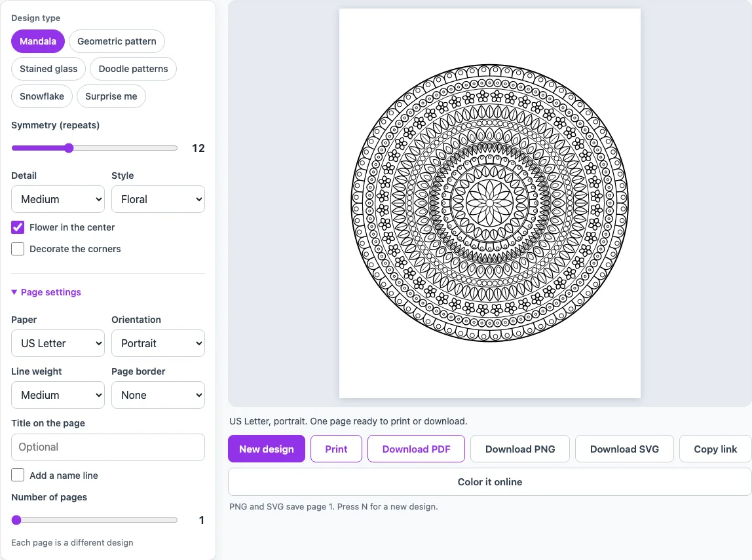This screenshot has width=752, height=560.
Task: Collapse the Page settings section
Action: (x=46, y=292)
